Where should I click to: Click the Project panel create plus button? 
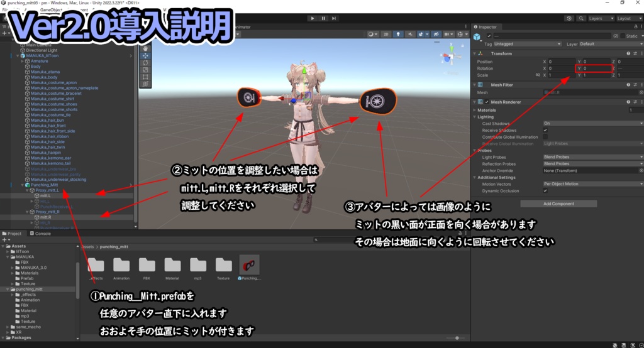pos(5,240)
